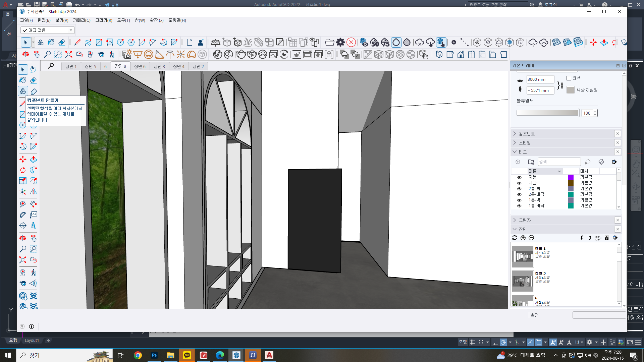Hide the 지붕 tag layer
The height and width of the screenshot is (362, 644).
pos(519,177)
